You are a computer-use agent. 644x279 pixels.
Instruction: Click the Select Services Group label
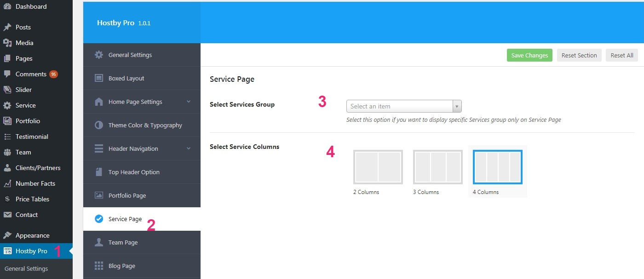242,104
